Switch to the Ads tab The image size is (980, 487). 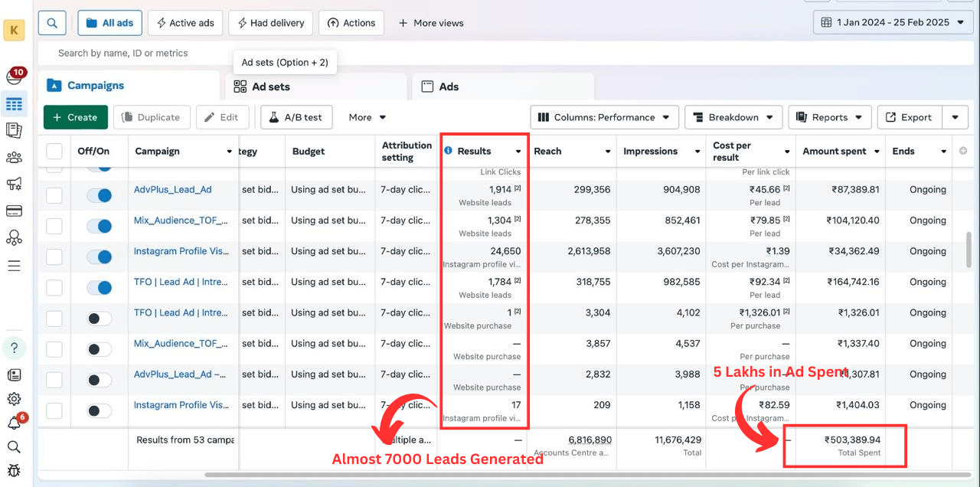[449, 87]
